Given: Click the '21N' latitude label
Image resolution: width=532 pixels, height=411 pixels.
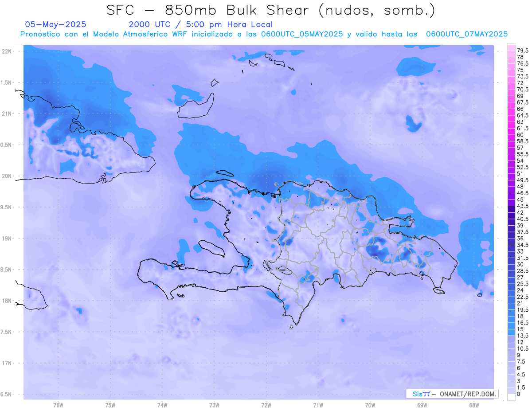Looking at the screenshot, I should [x=7, y=114].
